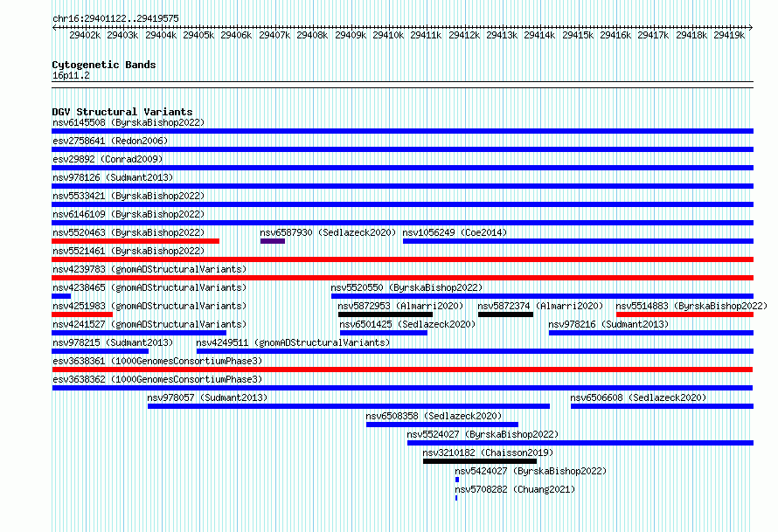Click the blue bar under nsv6508358
The image size is (778, 532).
click(442, 425)
